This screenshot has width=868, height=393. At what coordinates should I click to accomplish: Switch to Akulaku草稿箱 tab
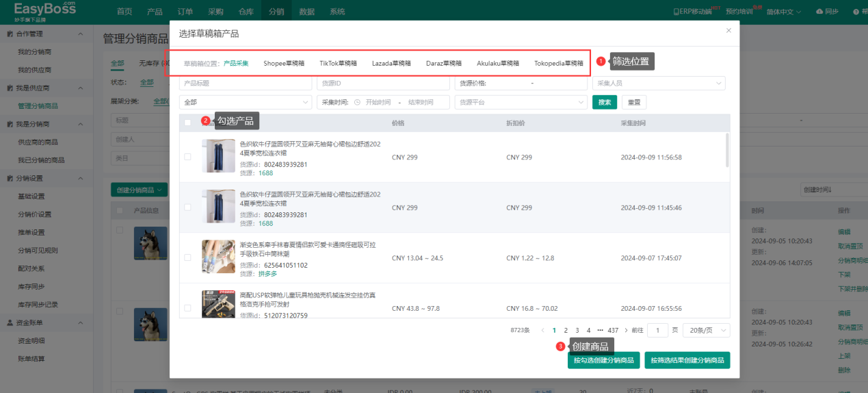pyautogui.click(x=498, y=63)
